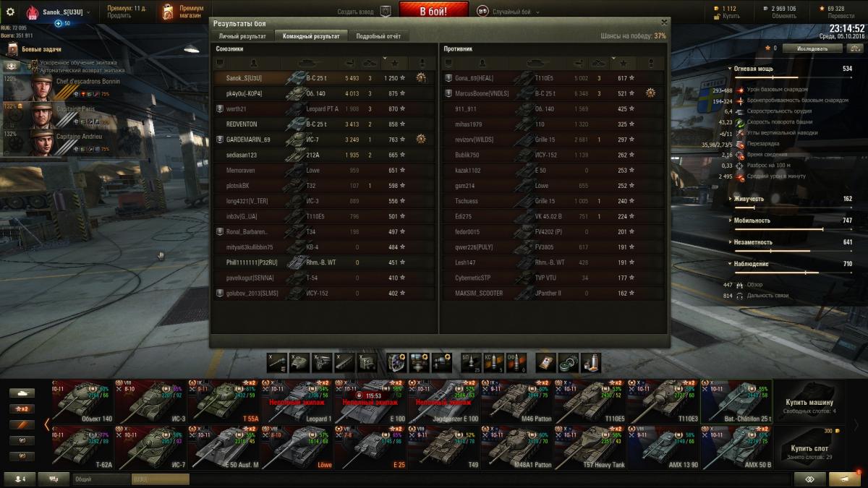
Task: Select Командный результат tab
Action: click(311, 36)
